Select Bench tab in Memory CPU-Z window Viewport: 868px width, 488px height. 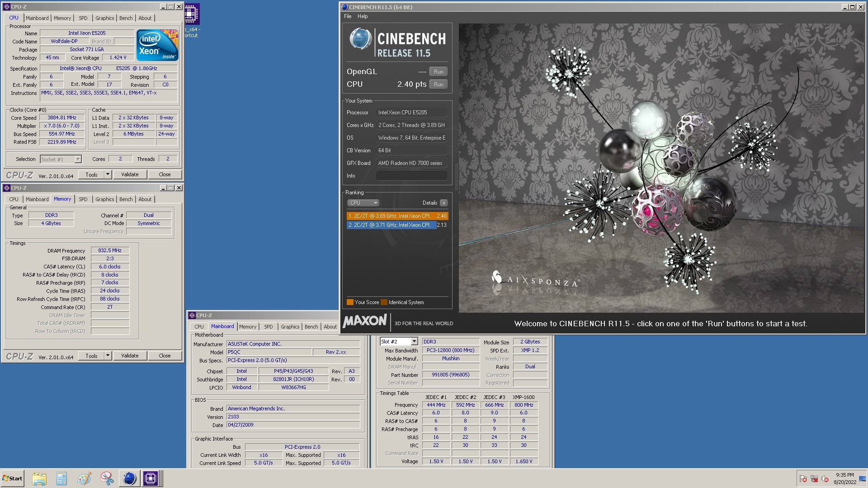click(x=126, y=199)
